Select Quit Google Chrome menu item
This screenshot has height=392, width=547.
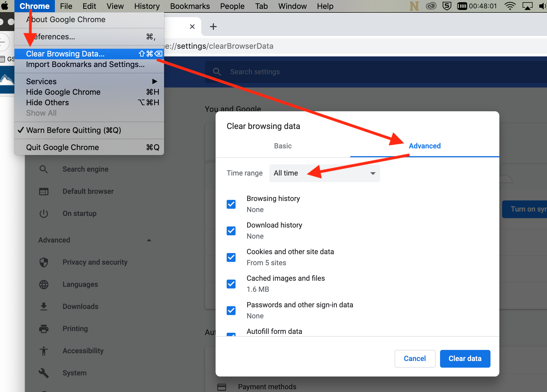point(62,147)
